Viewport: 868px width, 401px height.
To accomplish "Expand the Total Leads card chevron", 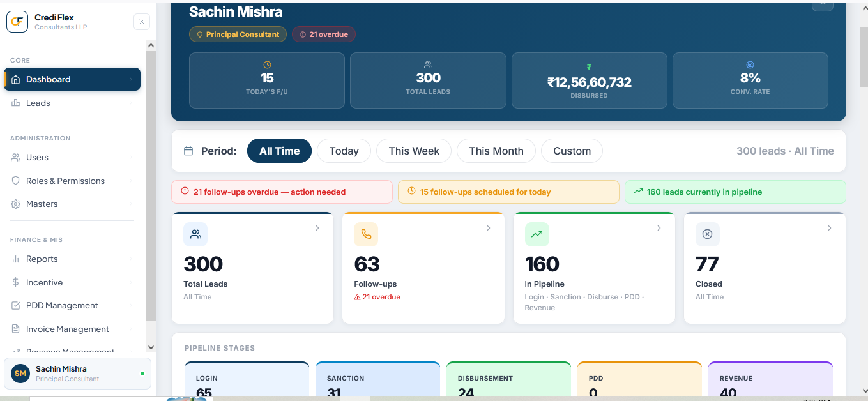I will pos(317,228).
